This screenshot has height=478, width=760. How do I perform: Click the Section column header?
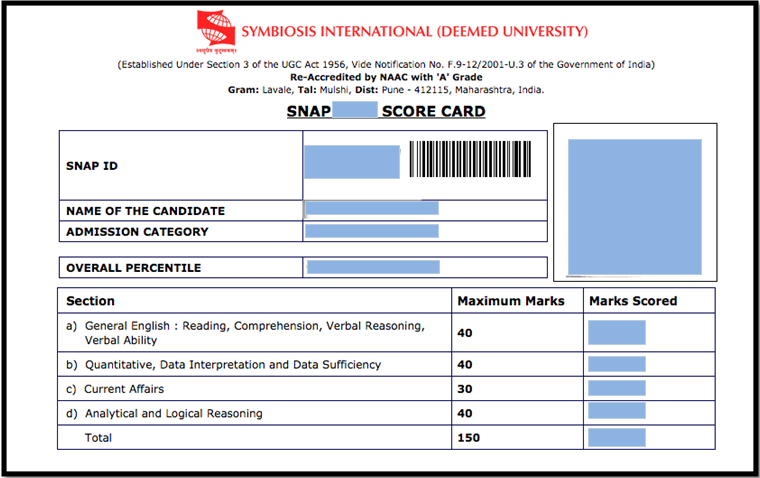point(91,301)
